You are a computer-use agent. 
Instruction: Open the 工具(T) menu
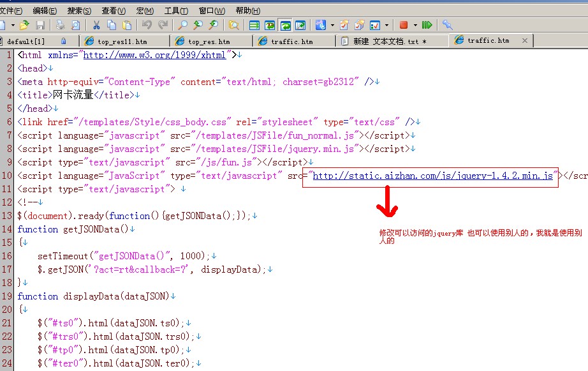tap(175, 11)
